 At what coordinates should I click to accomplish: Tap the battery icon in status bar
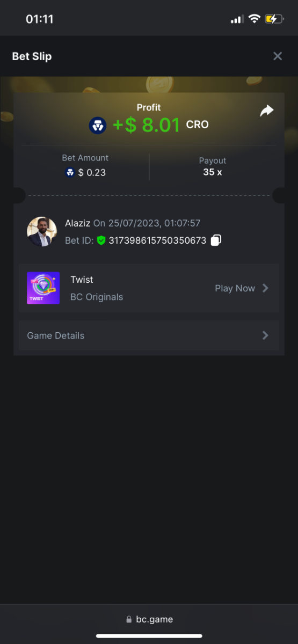(274, 19)
